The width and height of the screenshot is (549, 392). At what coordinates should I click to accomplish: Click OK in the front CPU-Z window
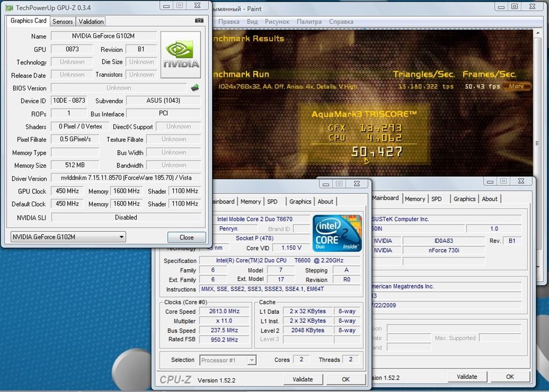(346, 379)
